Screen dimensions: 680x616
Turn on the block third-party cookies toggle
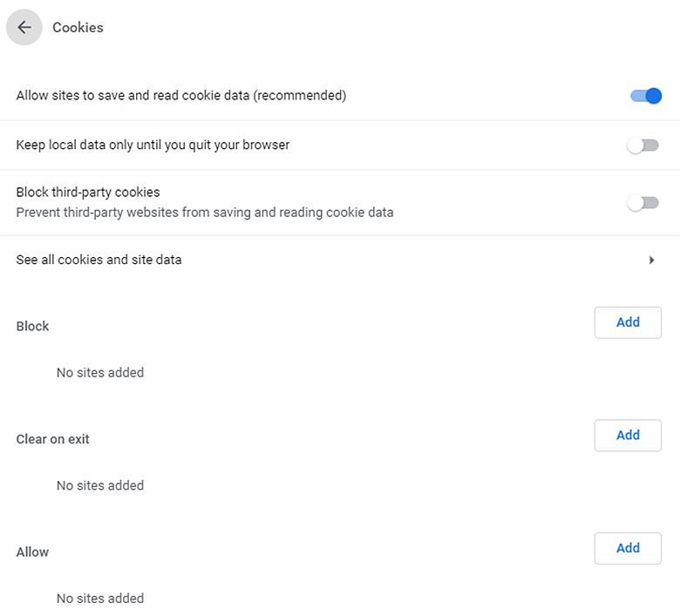(643, 203)
